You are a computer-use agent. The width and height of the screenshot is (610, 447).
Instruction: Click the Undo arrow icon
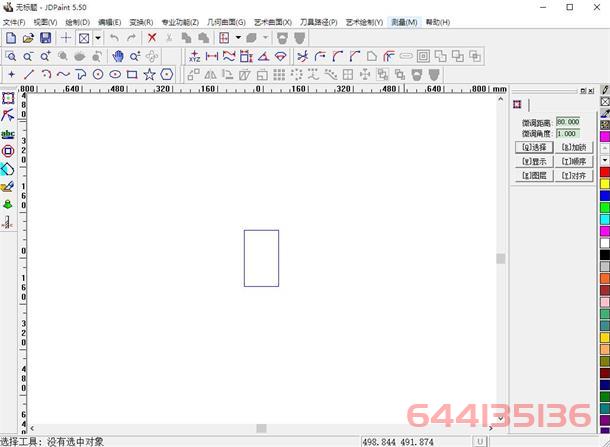pos(114,38)
